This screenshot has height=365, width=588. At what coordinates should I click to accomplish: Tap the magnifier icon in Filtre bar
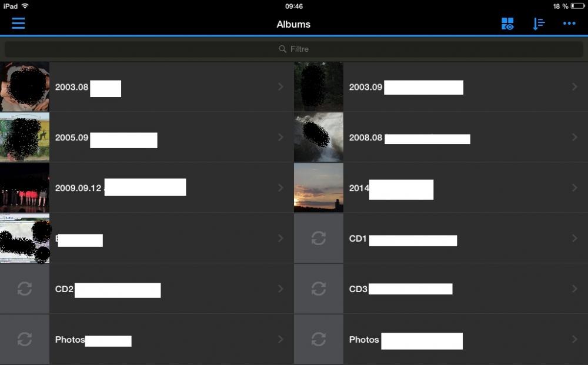(282, 49)
